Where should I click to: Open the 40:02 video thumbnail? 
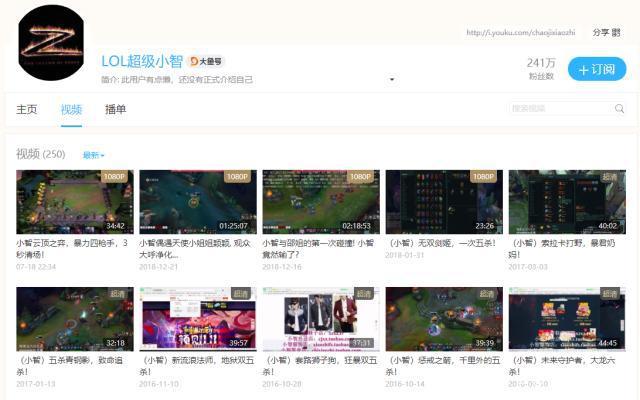point(567,202)
